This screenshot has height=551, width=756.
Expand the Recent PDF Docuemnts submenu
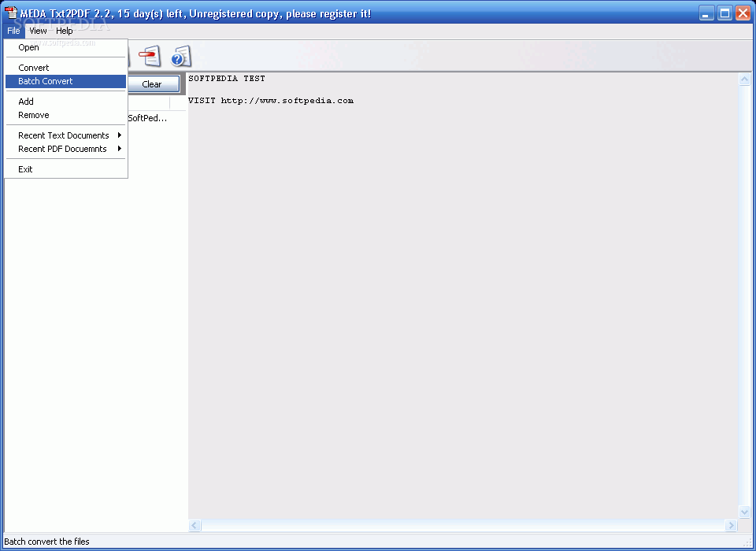tap(65, 149)
